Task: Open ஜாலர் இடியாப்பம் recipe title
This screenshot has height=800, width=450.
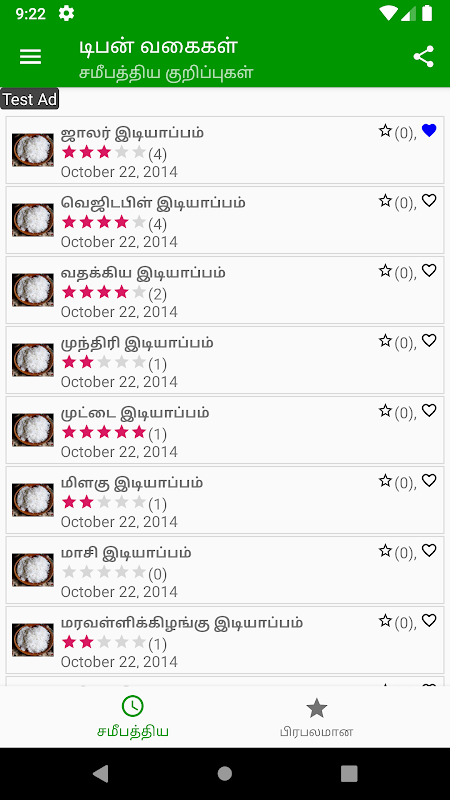Action: point(132,133)
